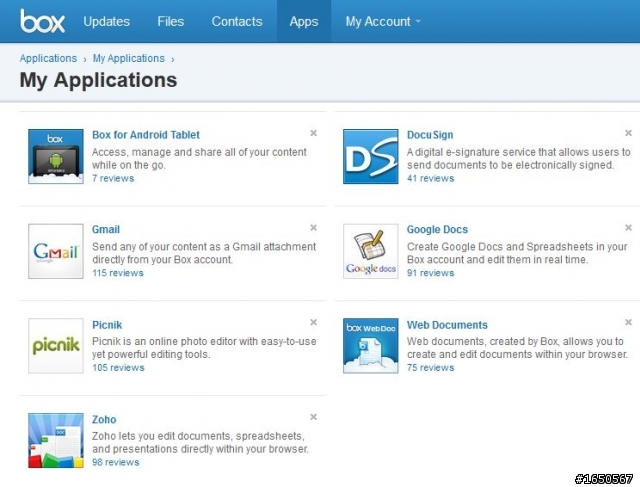Remove Gmail using its X icon
Image resolution: width=640 pixels, height=487 pixels.
pos(313,228)
